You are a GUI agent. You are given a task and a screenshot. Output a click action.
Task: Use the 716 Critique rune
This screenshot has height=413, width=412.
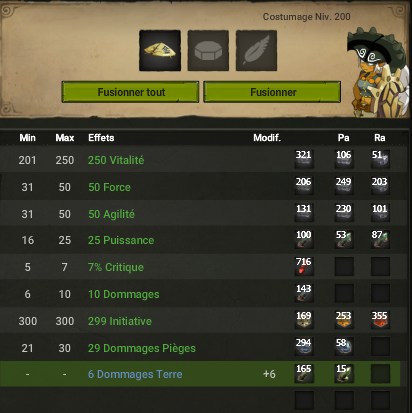tap(304, 266)
